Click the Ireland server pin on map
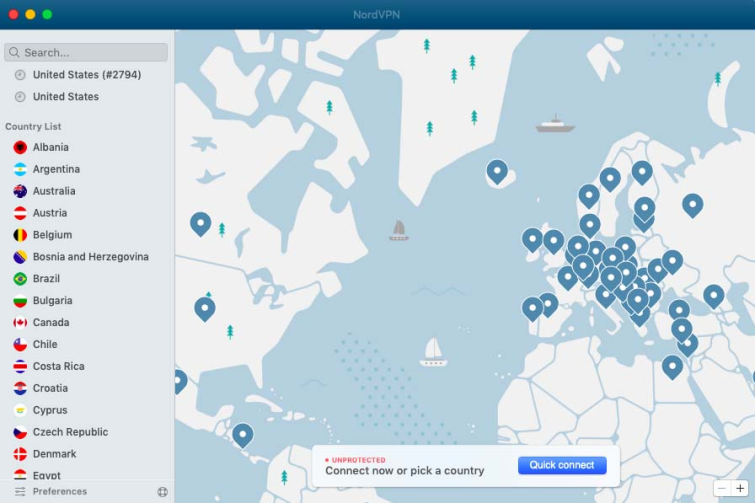The height and width of the screenshot is (503, 755). pyautogui.click(x=532, y=240)
